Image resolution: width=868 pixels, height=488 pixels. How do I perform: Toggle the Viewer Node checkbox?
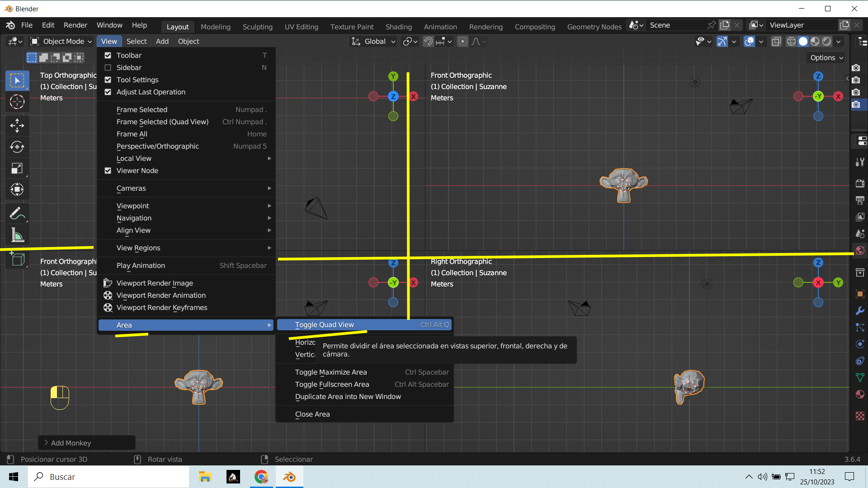coord(108,171)
